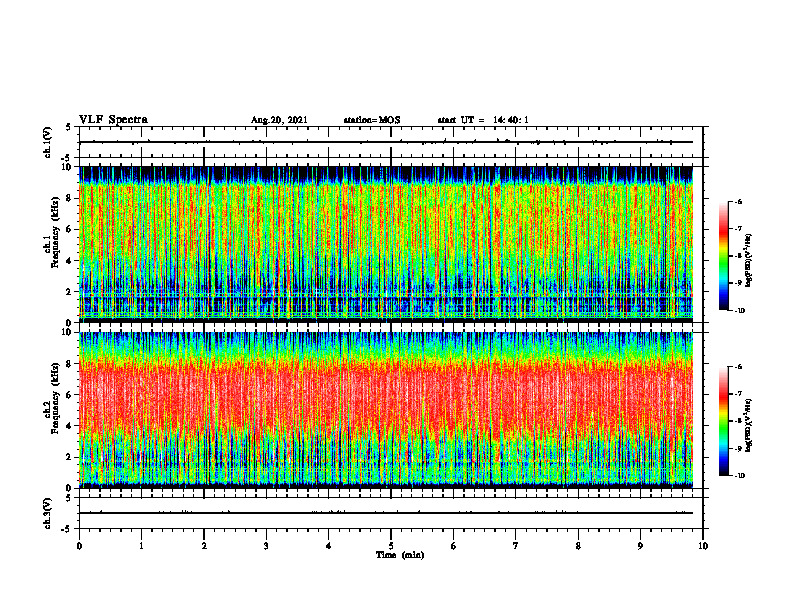Image resolution: width=792 pixels, height=612 pixels.
Task: Click time axis tick label "9"
Action: pos(640,546)
